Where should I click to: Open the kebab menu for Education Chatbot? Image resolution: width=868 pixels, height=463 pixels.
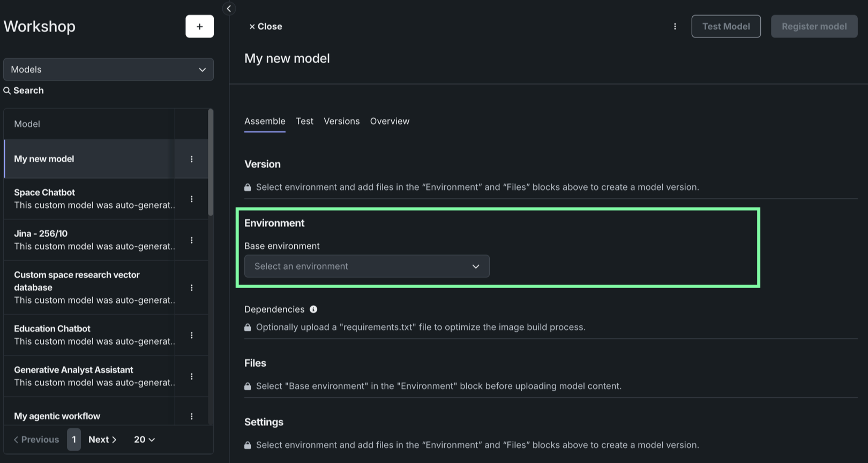191,335
